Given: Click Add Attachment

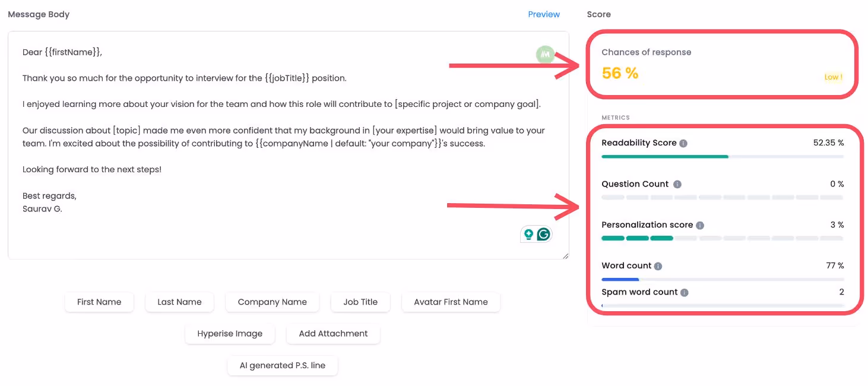Looking at the screenshot, I should coord(333,334).
